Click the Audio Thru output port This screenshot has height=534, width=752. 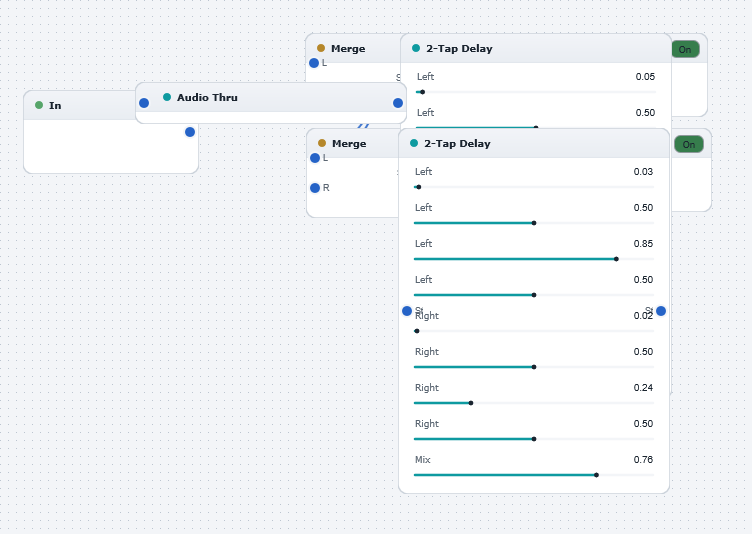pyautogui.click(x=398, y=103)
